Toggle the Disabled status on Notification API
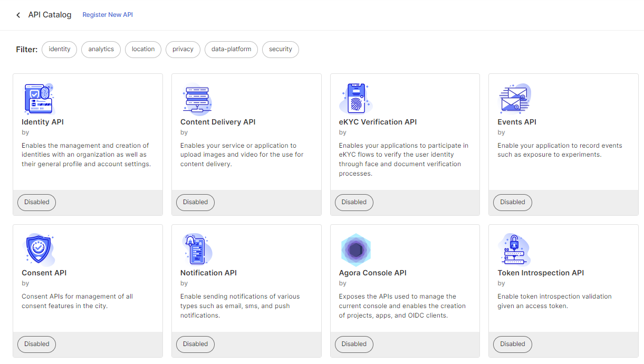 [195, 344]
